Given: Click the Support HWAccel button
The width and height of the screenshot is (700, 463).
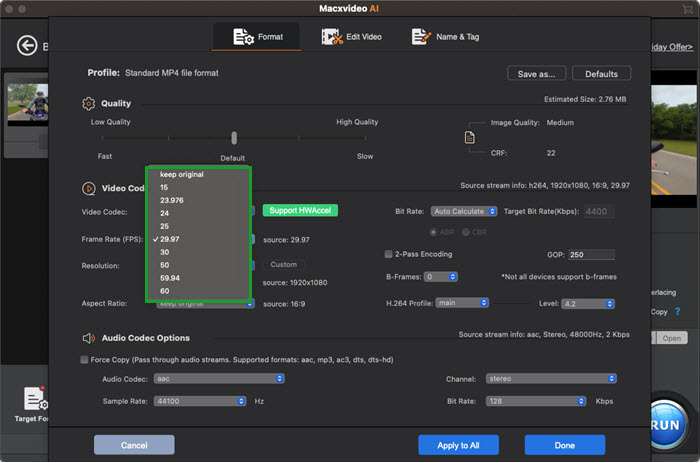Looking at the screenshot, I should click(300, 210).
